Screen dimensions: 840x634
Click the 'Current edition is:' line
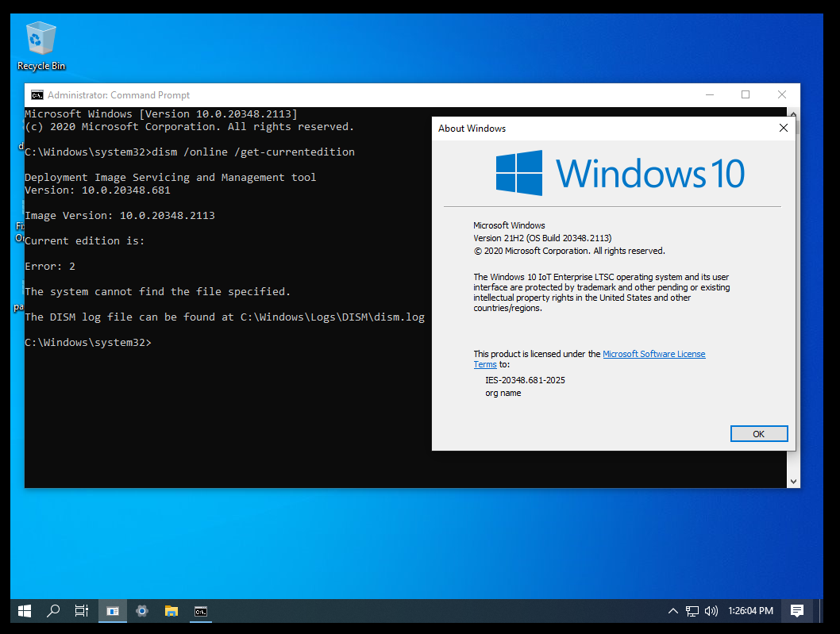[x=85, y=241]
